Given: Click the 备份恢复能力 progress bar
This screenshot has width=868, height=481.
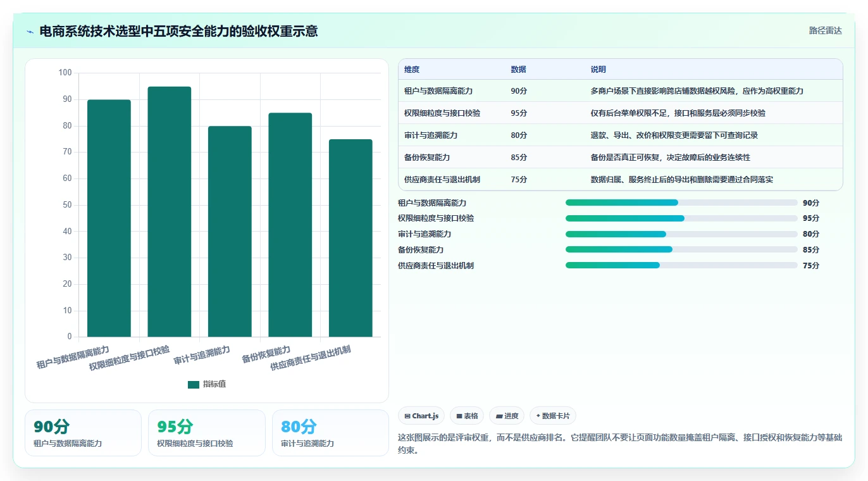Looking at the screenshot, I should 681,249.
